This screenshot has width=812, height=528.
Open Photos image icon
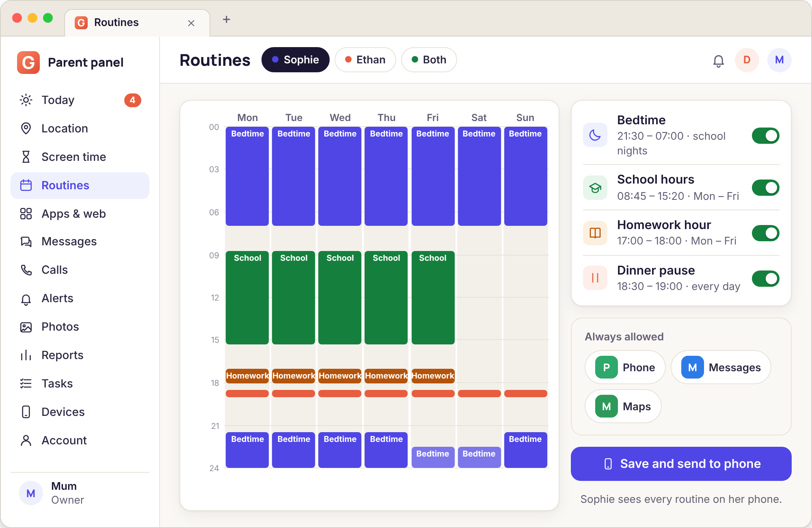(x=26, y=327)
